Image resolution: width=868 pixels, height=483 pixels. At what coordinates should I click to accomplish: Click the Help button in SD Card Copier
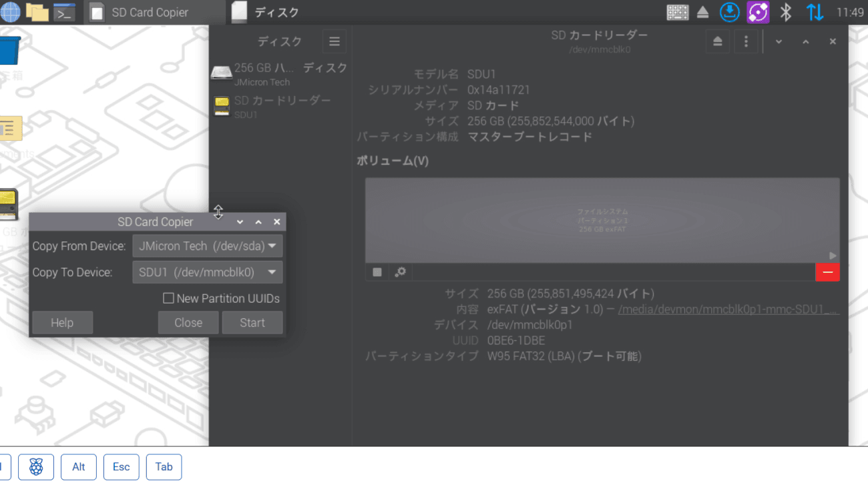(x=62, y=323)
